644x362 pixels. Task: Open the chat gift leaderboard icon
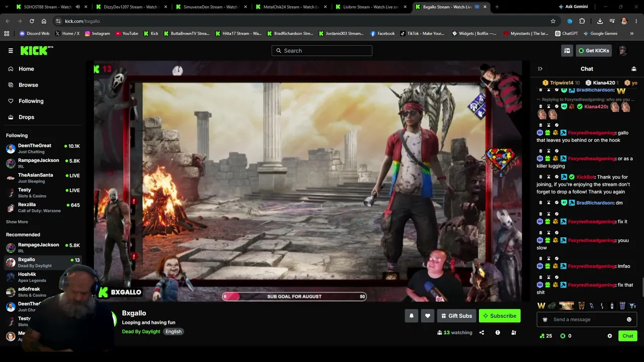point(634,69)
